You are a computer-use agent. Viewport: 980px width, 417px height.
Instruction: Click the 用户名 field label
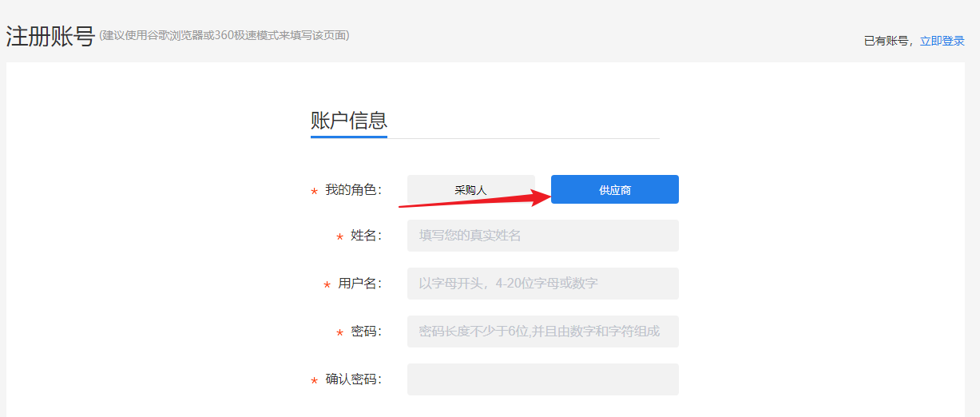pos(359,284)
